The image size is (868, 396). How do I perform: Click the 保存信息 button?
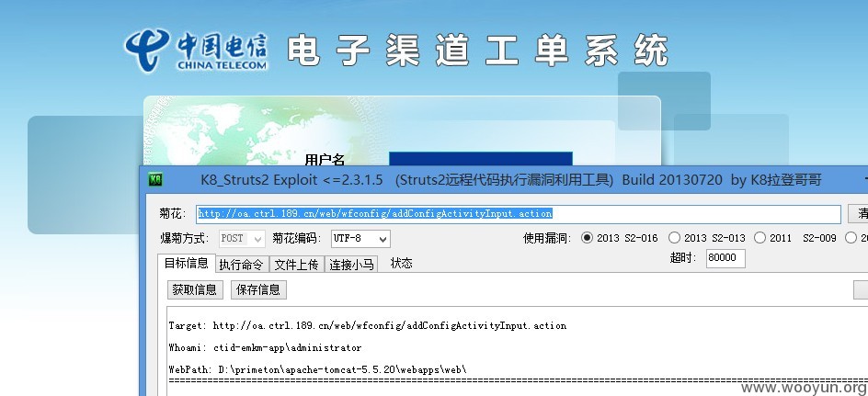tap(258, 289)
